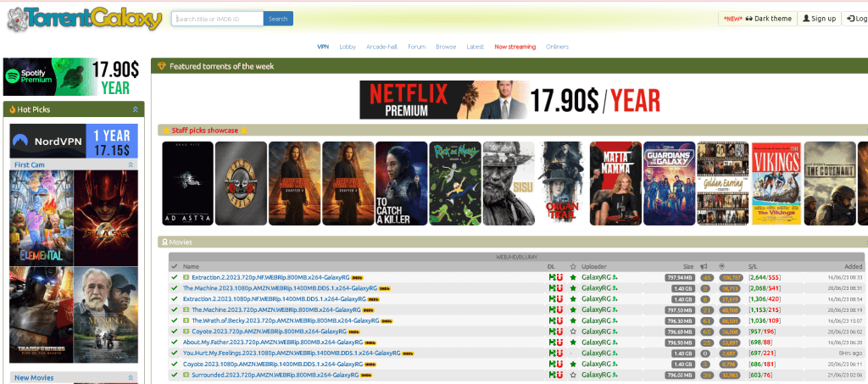Click the GalaxyRG uploader in About.My.Father row
Viewport: 868px width, 384px height.
coord(595,342)
